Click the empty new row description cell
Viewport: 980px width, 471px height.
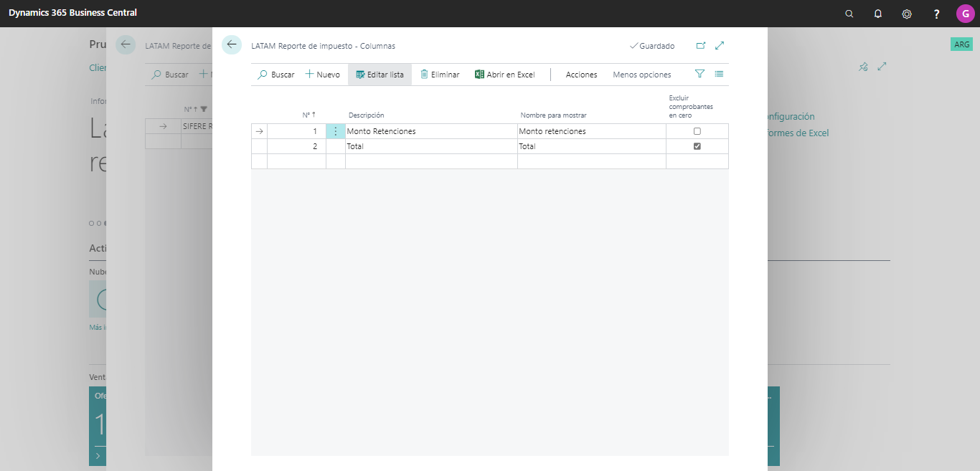431,161
